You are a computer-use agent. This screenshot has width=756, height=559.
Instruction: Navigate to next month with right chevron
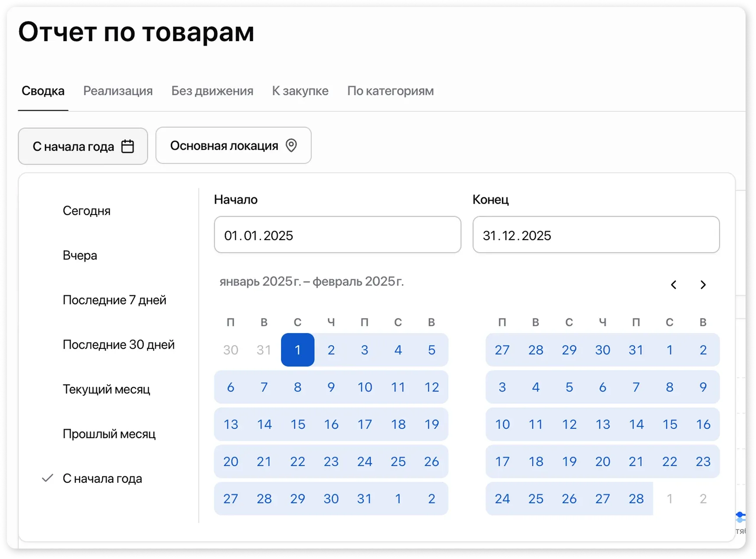pos(703,285)
